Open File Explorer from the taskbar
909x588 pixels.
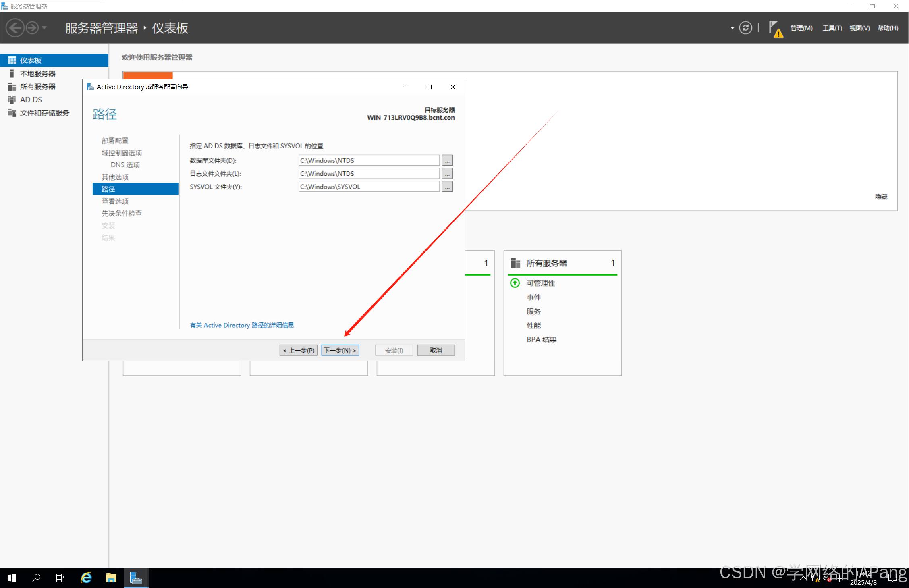pos(111,578)
